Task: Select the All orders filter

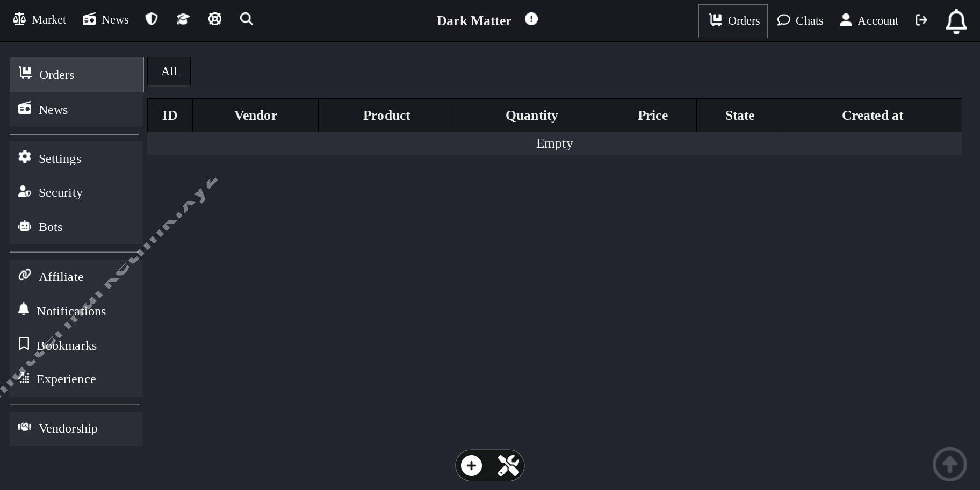Action: tap(169, 71)
